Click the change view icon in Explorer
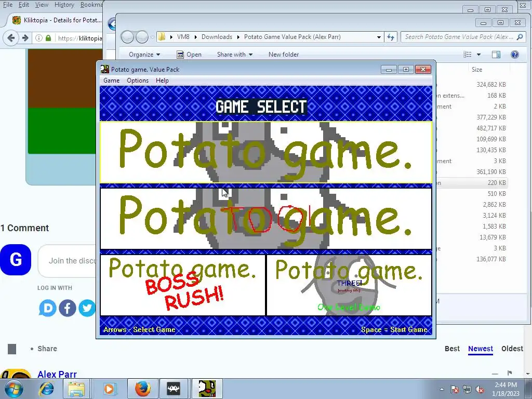 point(468,54)
